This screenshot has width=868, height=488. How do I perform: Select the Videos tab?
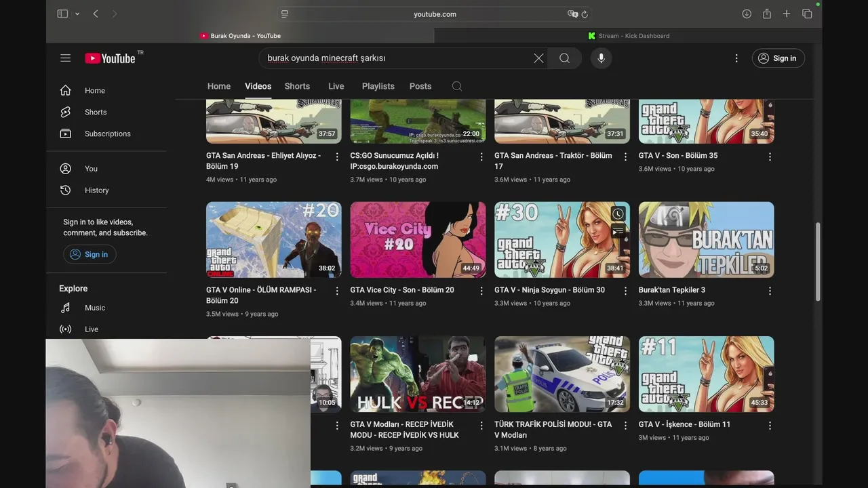[258, 86]
